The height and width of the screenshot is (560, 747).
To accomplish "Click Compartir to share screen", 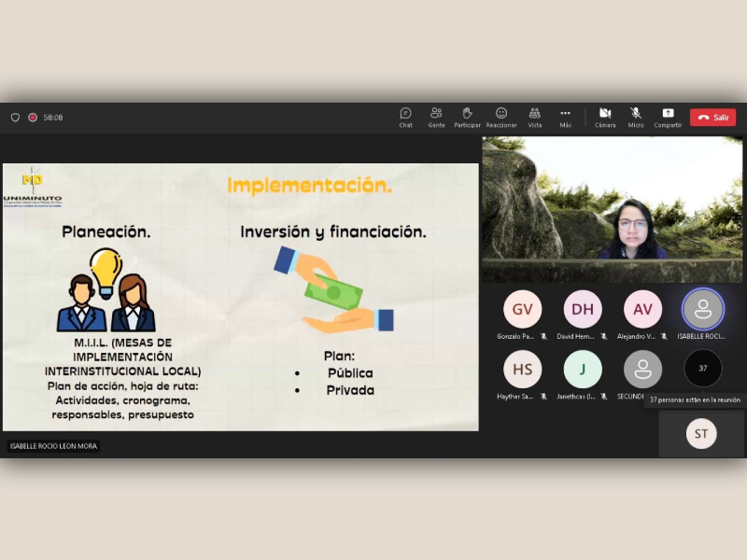I will coord(668,117).
